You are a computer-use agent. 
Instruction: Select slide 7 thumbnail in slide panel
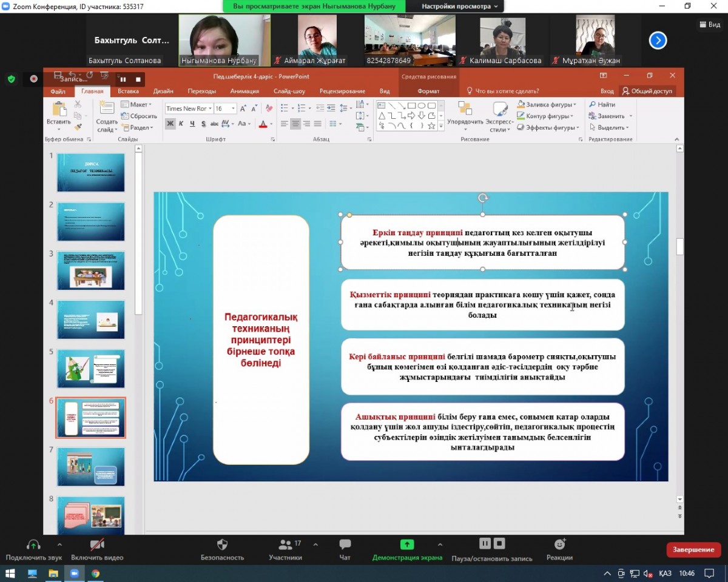click(x=91, y=467)
